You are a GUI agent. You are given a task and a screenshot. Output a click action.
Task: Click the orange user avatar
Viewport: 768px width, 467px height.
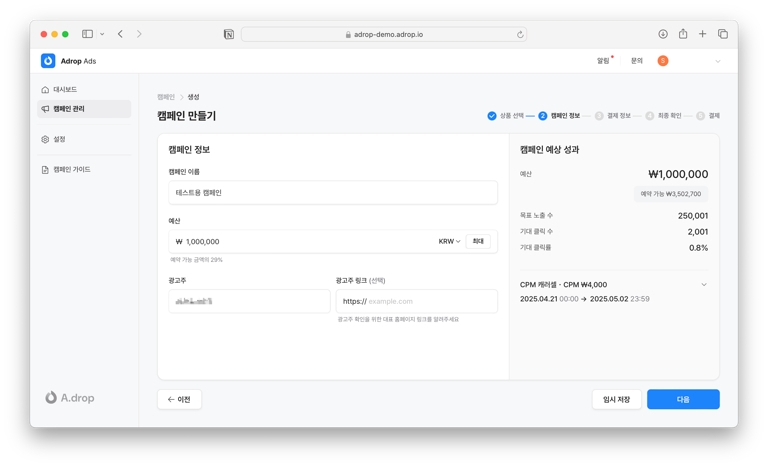click(x=663, y=61)
